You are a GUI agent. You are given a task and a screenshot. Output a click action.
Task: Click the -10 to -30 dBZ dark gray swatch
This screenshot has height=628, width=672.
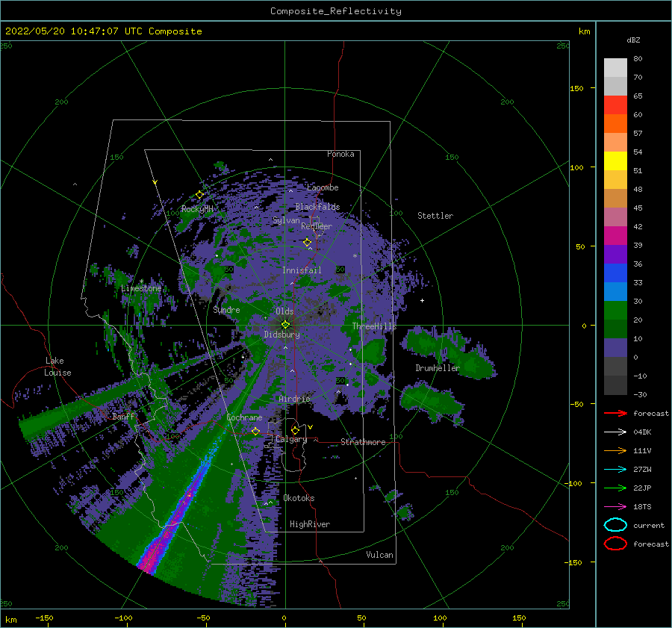point(615,385)
